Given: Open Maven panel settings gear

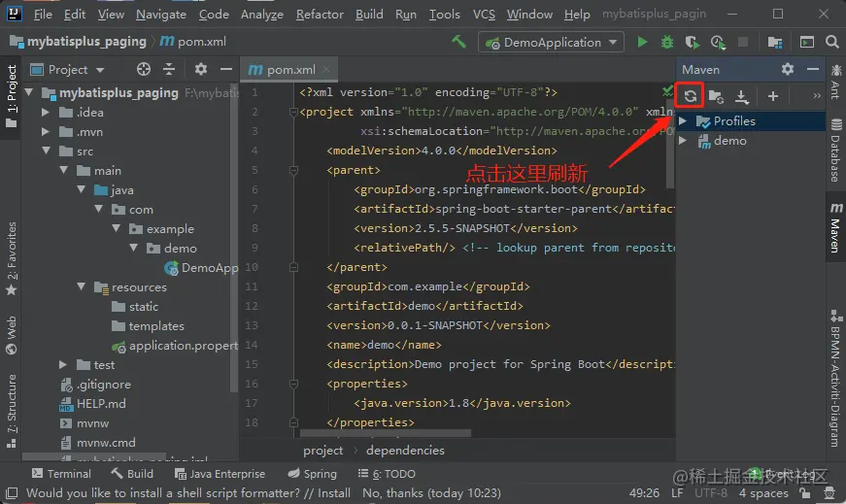Looking at the screenshot, I should point(788,69).
